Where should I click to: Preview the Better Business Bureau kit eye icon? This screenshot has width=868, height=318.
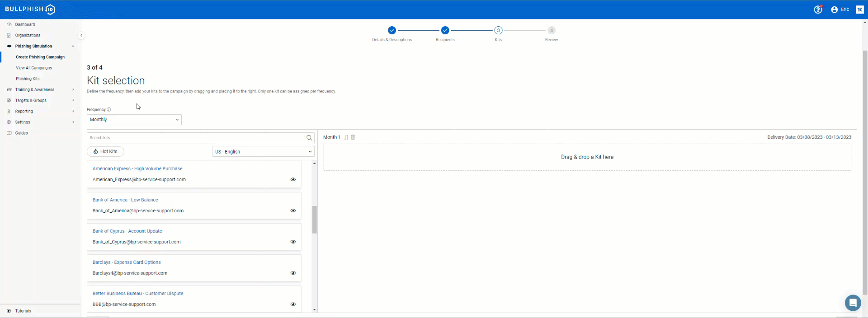(293, 304)
